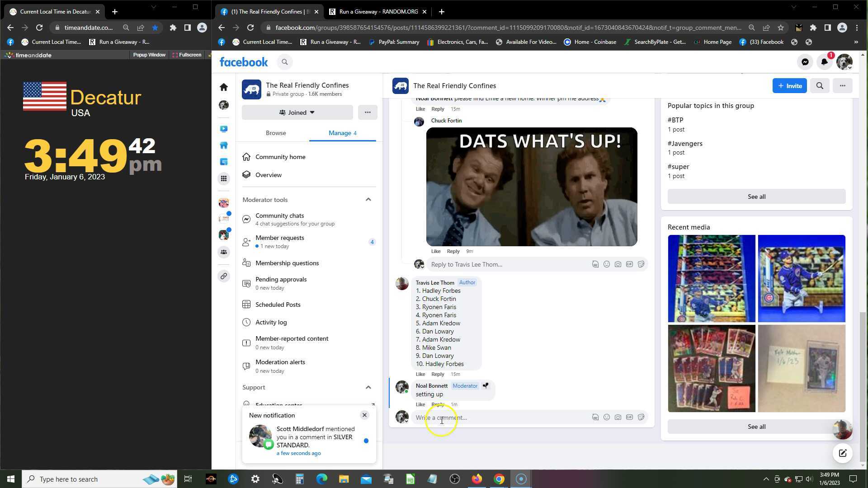Switch to the Browse tab

click(276, 133)
